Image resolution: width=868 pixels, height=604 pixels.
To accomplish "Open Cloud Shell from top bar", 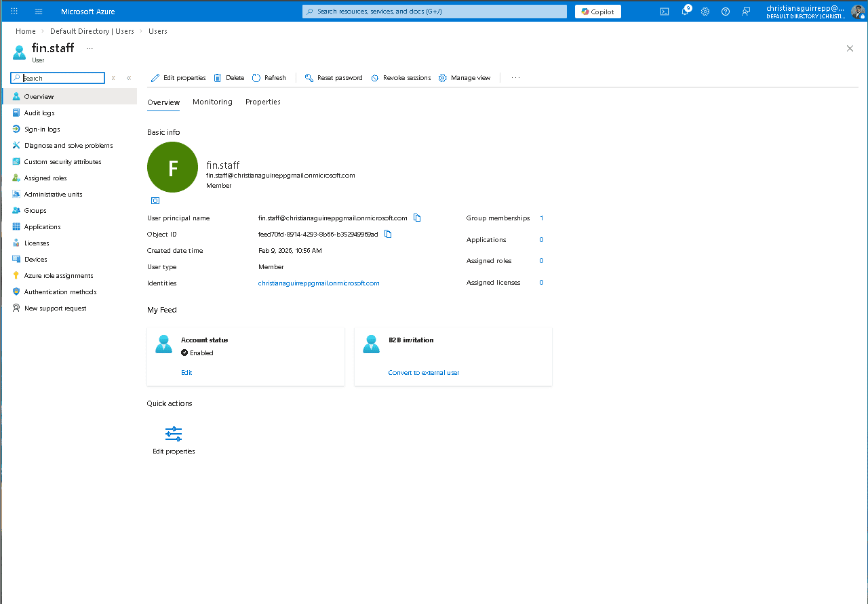I will point(665,12).
